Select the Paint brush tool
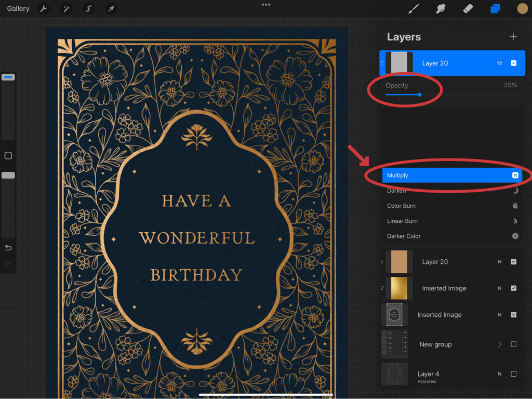The width and height of the screenshot is (532, 399). pos(414,9)
